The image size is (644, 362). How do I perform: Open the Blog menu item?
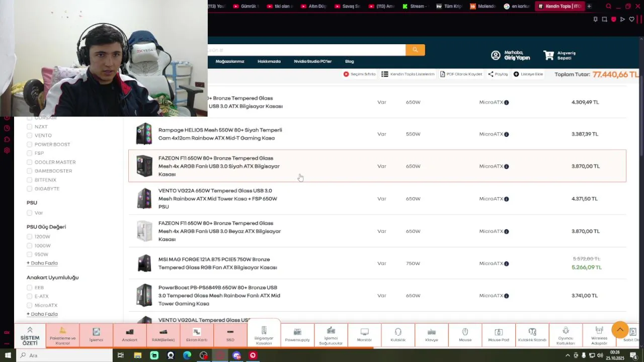[350, 61]
